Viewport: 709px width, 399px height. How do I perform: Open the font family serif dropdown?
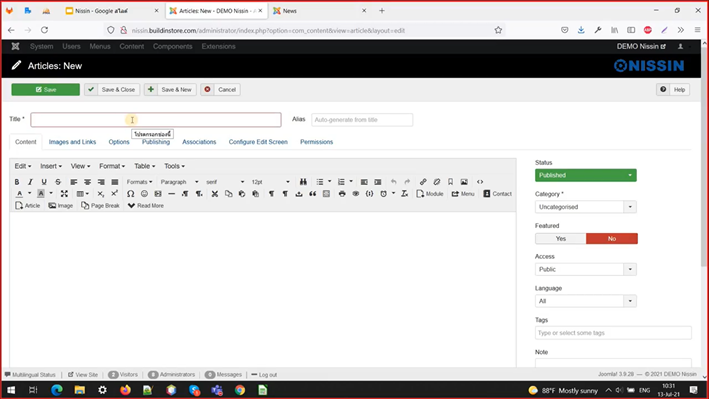pyautogui.click(x=225, y=182)
